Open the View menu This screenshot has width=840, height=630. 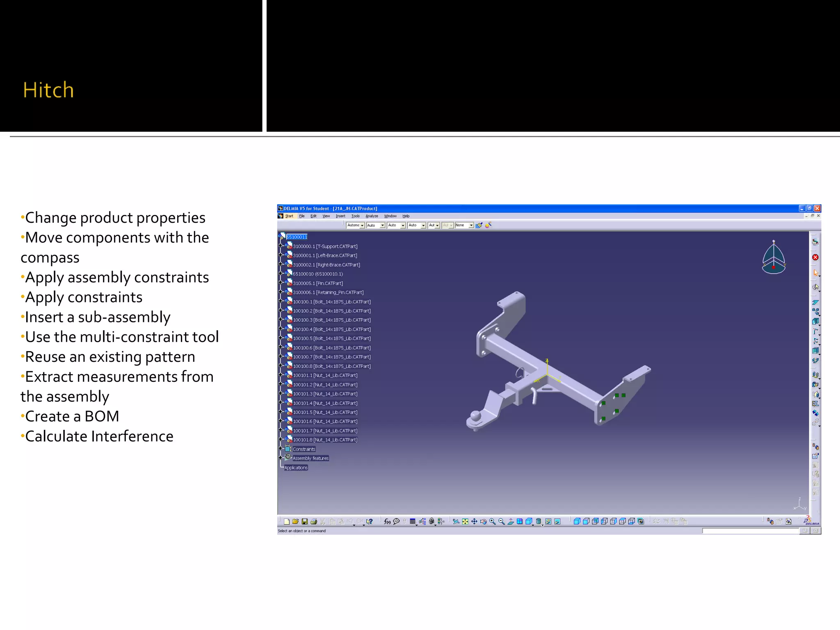326,216
